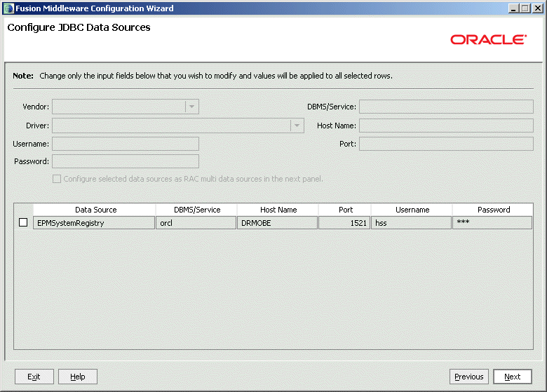
Task: Click the Host Name column header
Action: (278, 210)
